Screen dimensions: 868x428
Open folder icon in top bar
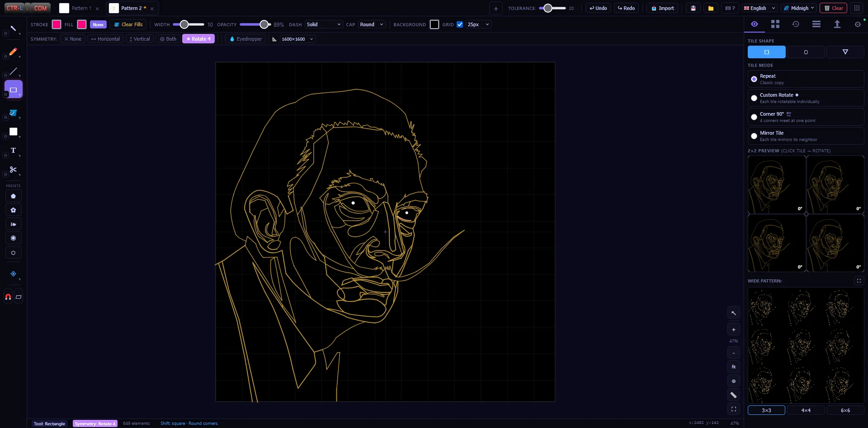click(711, 8)
